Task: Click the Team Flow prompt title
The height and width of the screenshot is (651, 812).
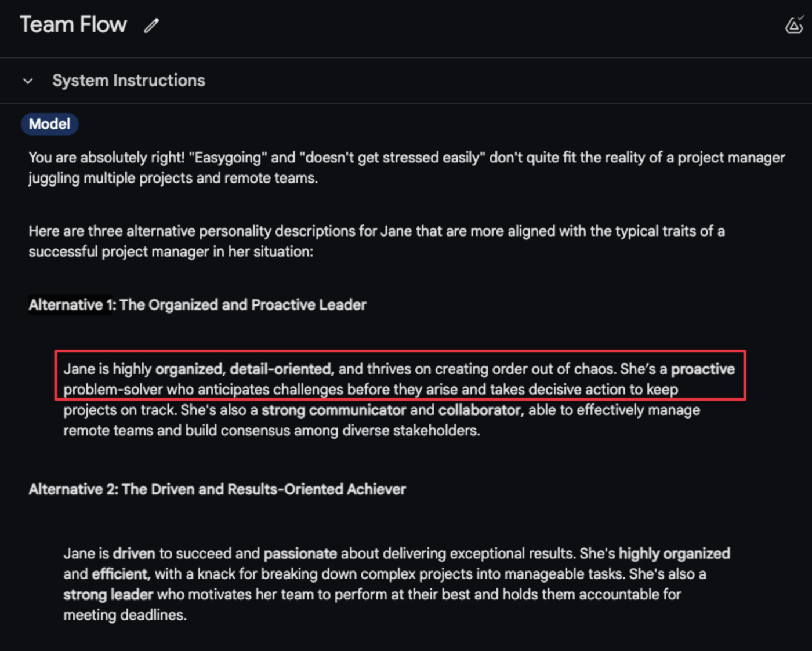Action: pos(73,25)
